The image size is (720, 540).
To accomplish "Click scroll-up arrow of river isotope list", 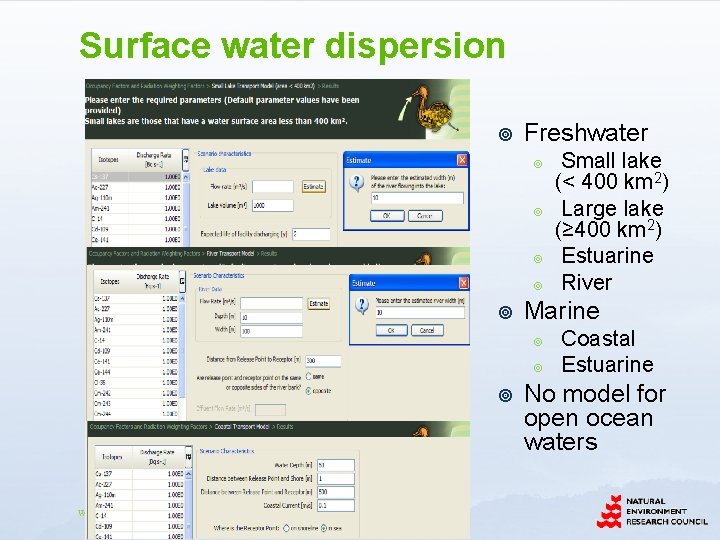I will (x=182, y=298).
